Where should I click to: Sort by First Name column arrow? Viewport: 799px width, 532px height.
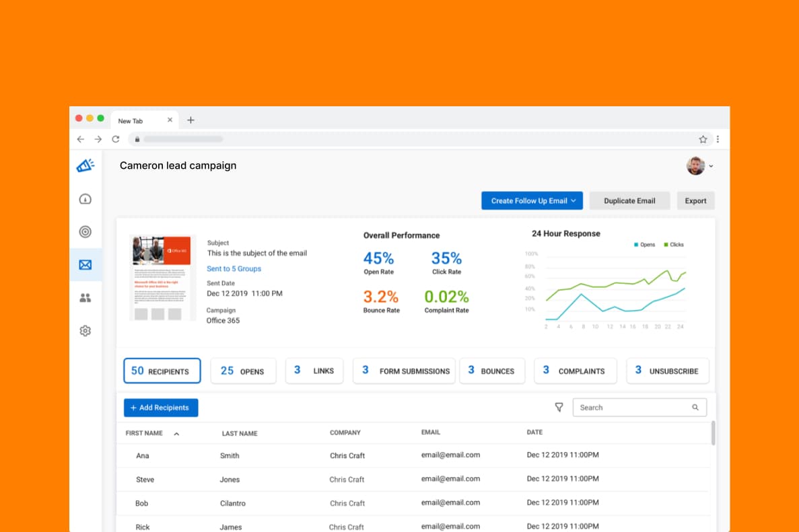[176, 434]
